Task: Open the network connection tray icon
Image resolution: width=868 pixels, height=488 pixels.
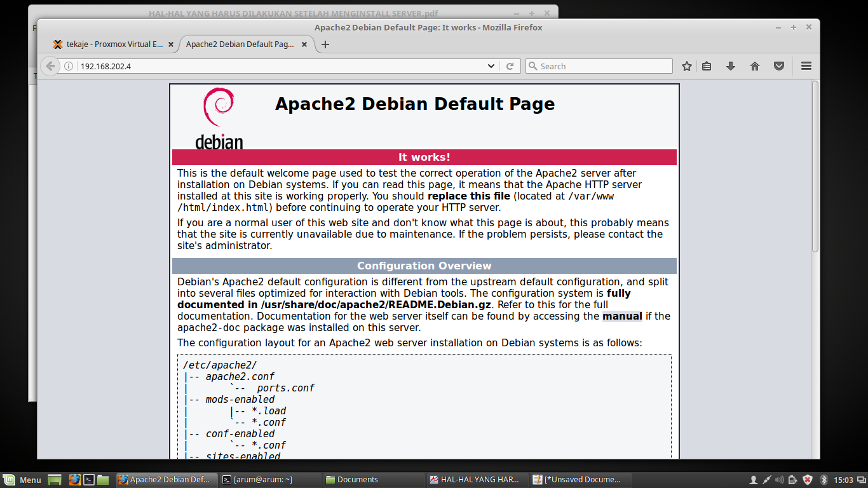Action: (x=767, y=480)
